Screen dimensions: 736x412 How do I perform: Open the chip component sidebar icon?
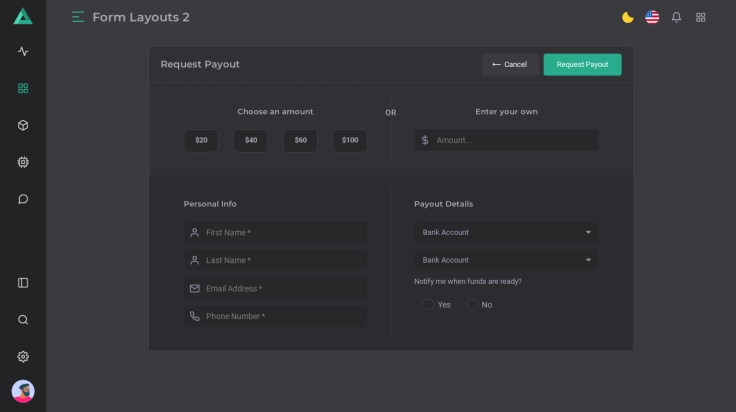[23, 162]
